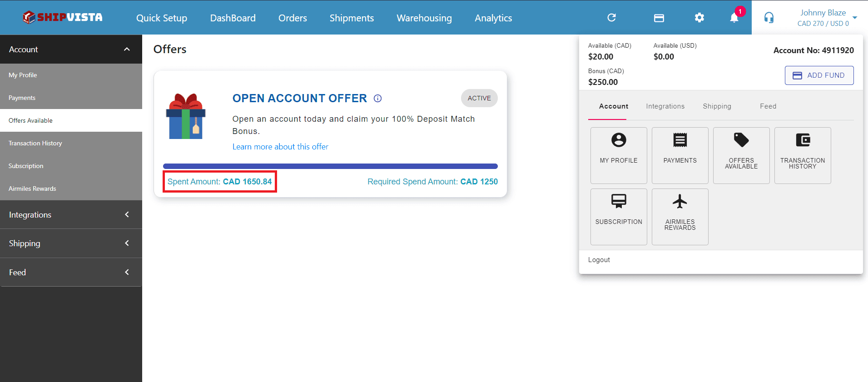The image size is (868, 382).
Task: Open Subscription in the sidebar
Action: coord(71,166)
